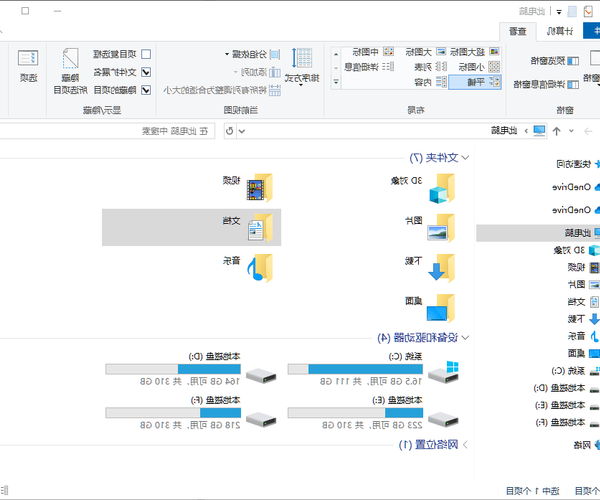Select the 音乐 folder icon

click(261, 266)
